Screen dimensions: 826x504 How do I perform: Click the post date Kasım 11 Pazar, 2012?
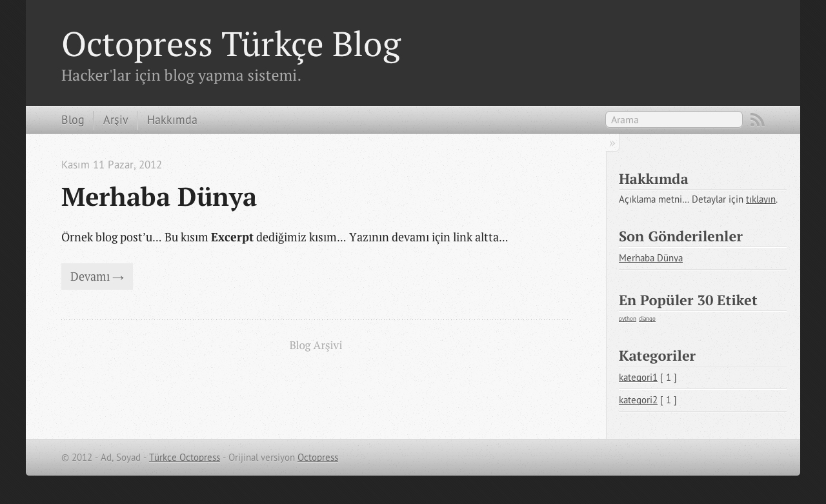pos(112,165)
